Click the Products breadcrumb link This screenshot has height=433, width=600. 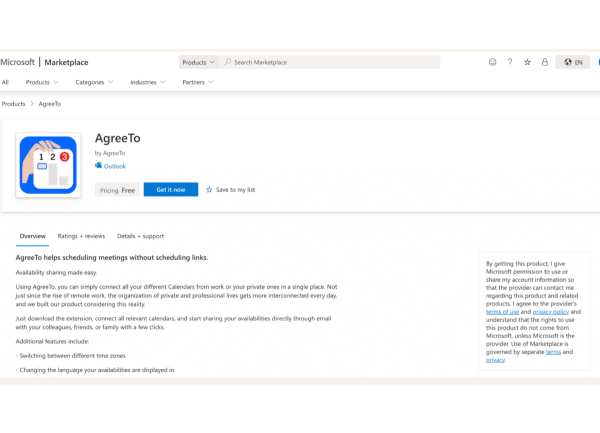pos(13,104)
